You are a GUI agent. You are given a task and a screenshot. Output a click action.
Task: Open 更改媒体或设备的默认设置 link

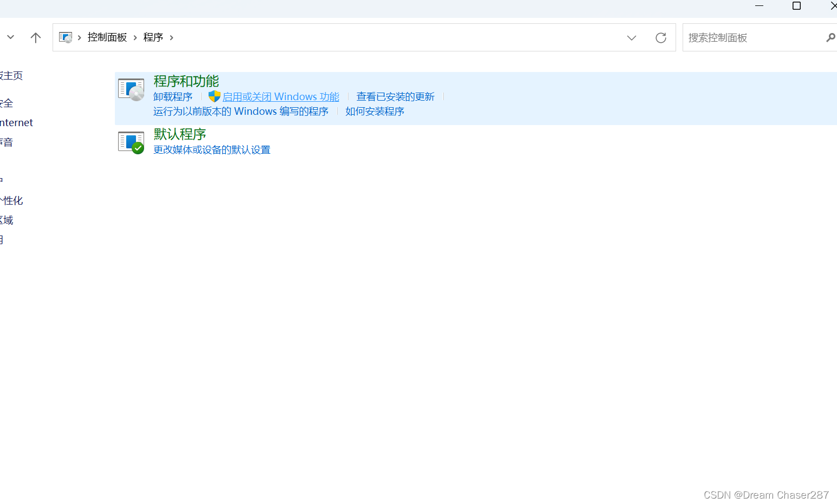pyautogui.click(x=212, y=149)
